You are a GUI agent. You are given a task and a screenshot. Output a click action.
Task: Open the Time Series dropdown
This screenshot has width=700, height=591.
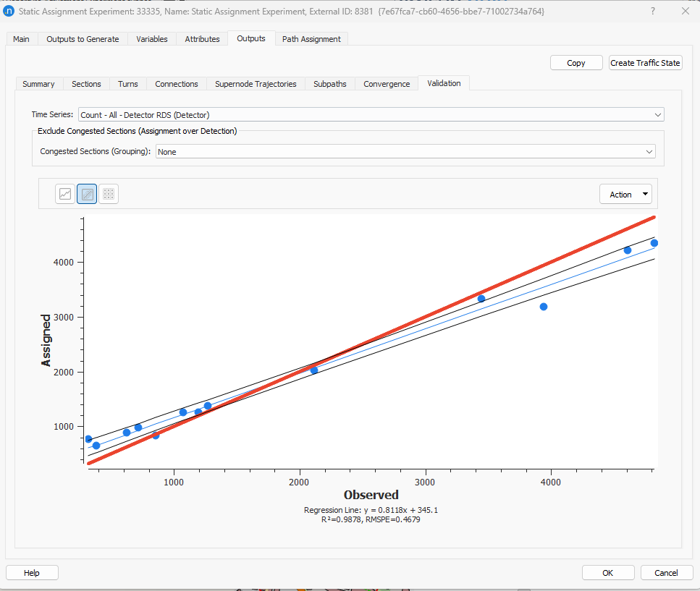point(657,114)
